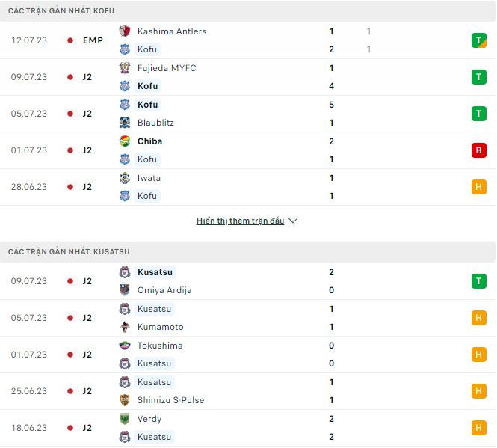Click the Kumamoto team crest

125,327
